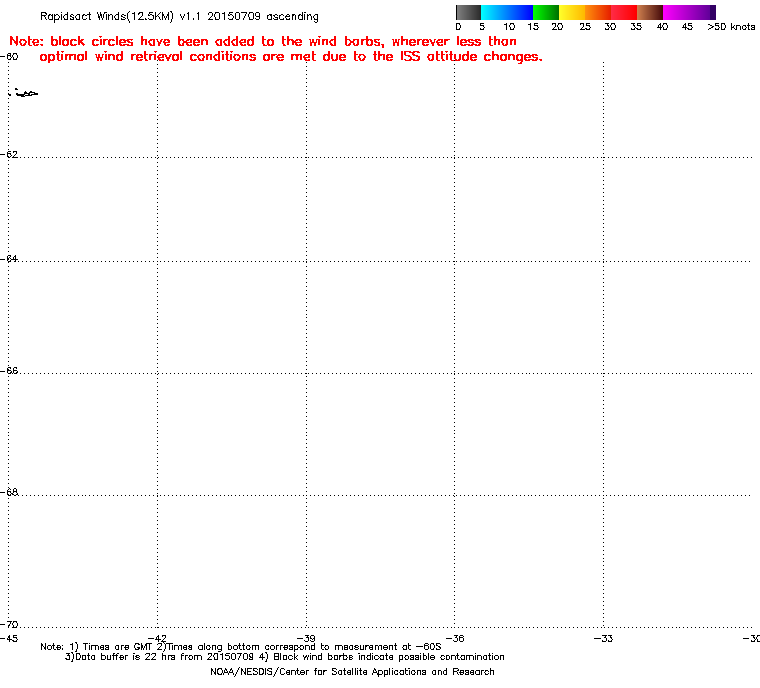Click the '-45' longitude label
This screenshot has height=688, width=760.
9,638
